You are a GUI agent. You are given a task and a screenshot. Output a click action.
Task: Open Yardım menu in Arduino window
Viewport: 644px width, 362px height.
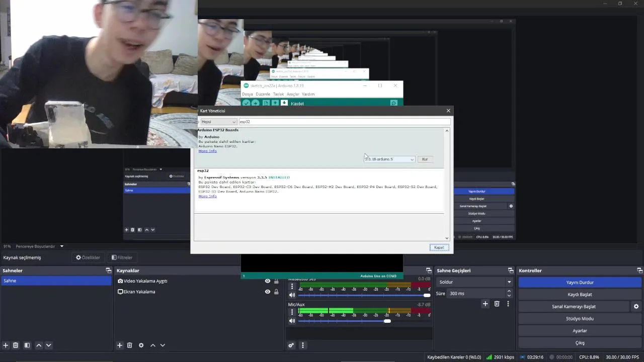(x=308, y=94)
